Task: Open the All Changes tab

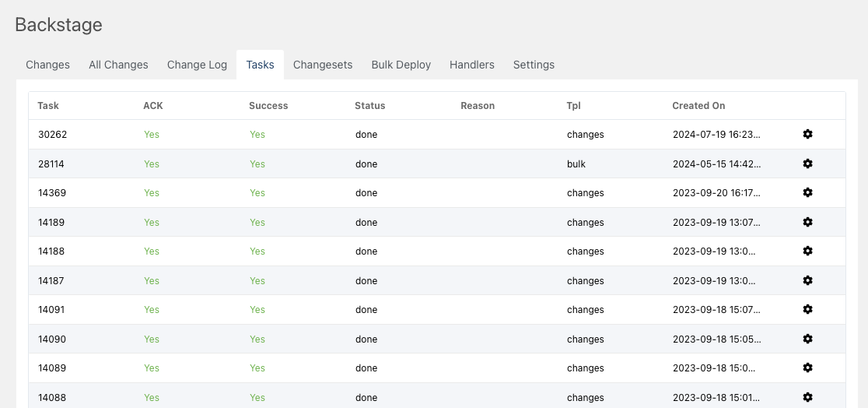Action: (x=118, y=65)
